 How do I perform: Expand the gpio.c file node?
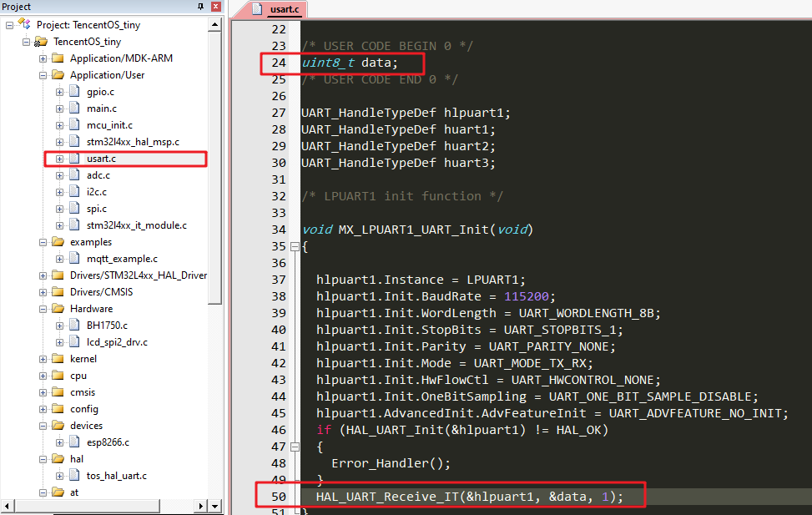(59, 92)
